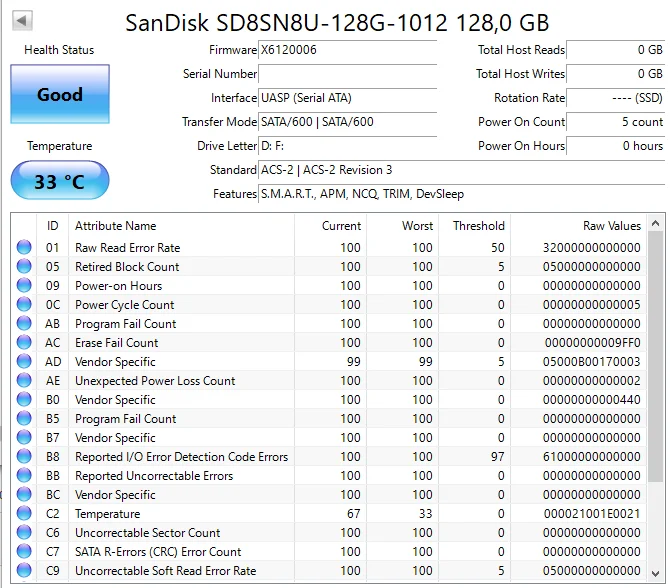Click the Features field listing S.M.A.R.T., APM
Screen dimensions: 670x588
[461, 194]
